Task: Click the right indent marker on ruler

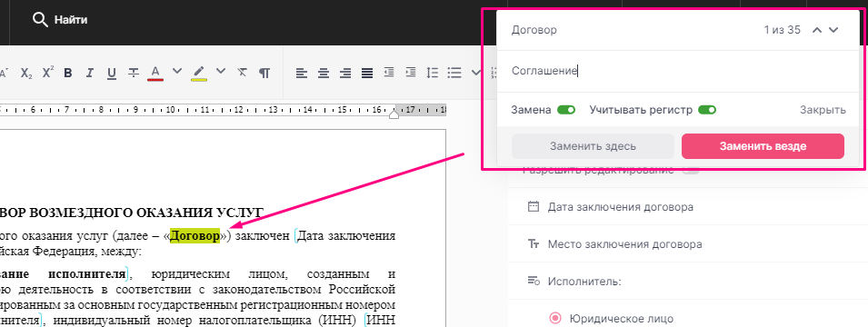Action: click(394, 115)
